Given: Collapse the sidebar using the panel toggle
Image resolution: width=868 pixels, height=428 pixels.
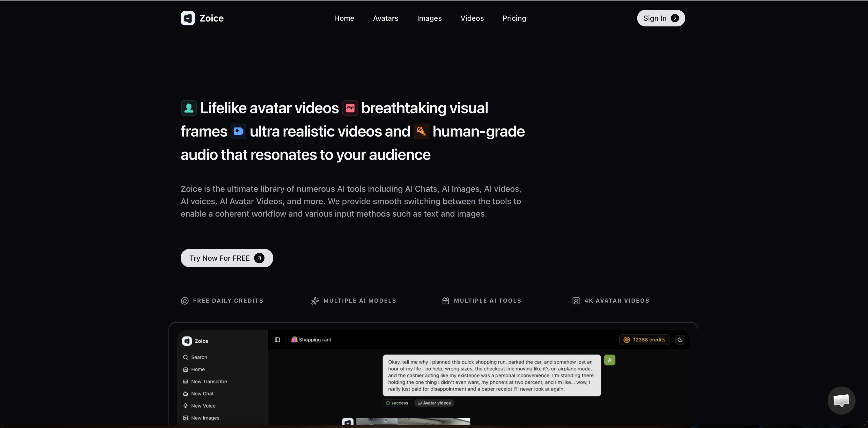Looking at the screenshot, I should click(x=277, y=340).
